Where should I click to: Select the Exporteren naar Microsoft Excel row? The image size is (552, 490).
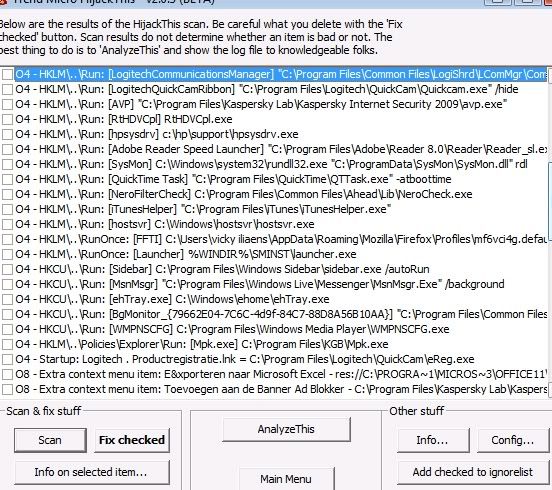(x=281, y=374)
